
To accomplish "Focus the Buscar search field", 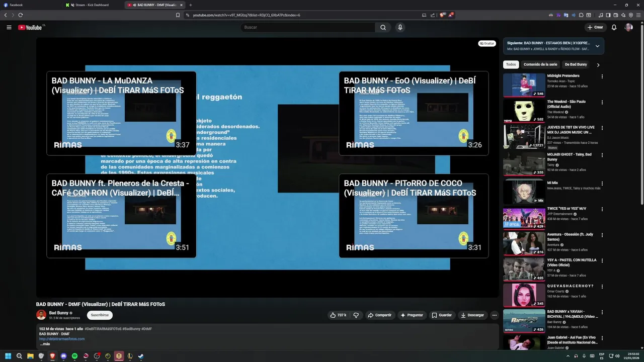I will tap(308, 27).
